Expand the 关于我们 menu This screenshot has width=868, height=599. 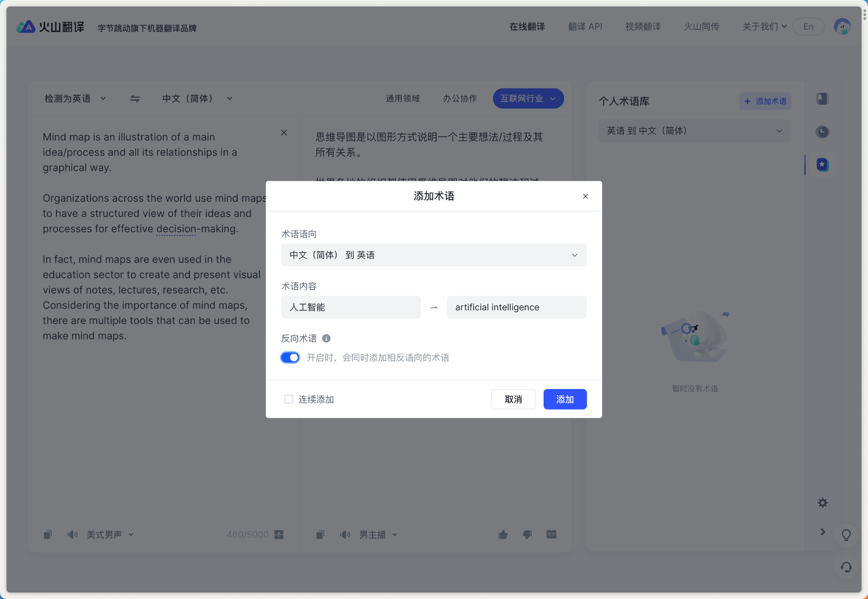tap(764, 27)
